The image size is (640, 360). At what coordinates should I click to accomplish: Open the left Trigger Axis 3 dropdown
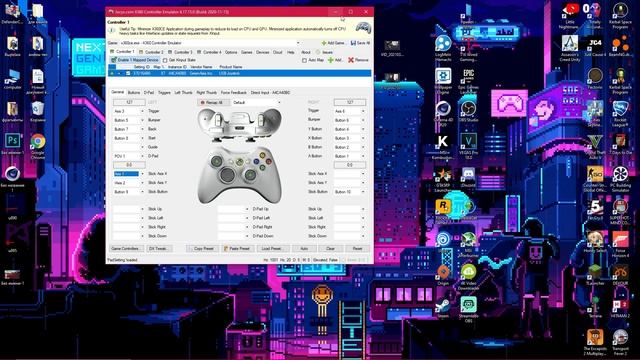142,111
